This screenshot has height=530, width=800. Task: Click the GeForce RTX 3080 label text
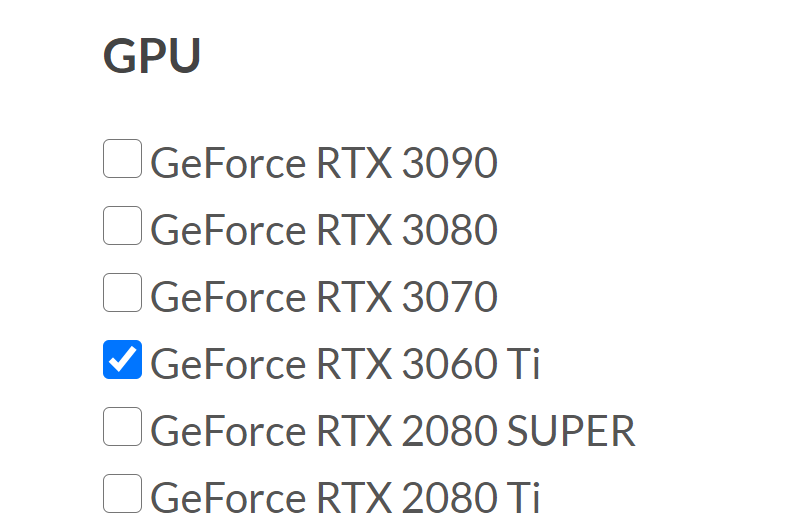pyautogui.click(x=324, y=230)
